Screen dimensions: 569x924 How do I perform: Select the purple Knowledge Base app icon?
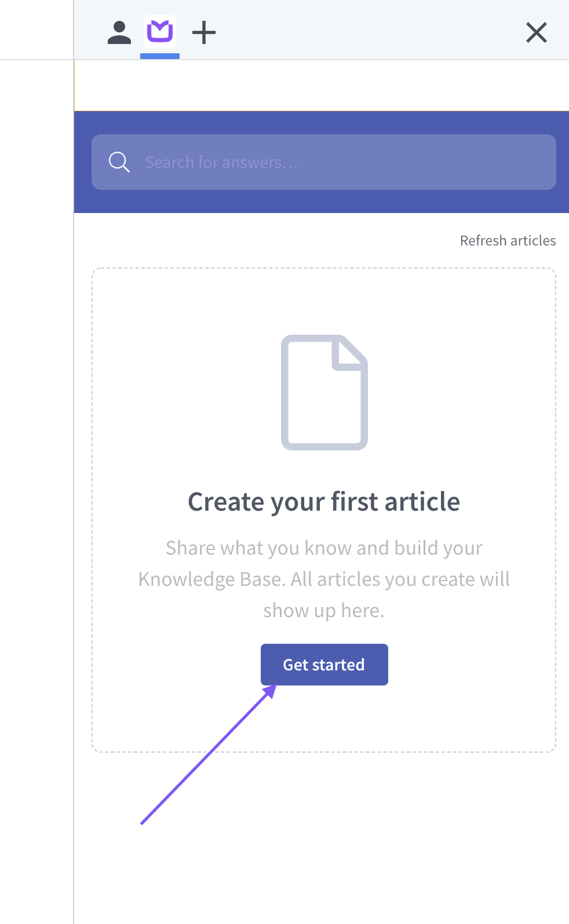pos(160,31)
